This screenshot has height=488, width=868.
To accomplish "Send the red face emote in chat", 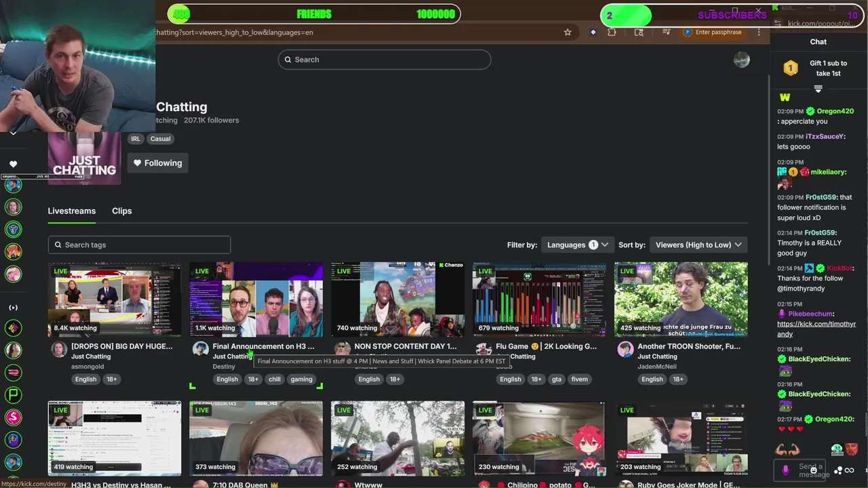I will (x=851, y=449).
